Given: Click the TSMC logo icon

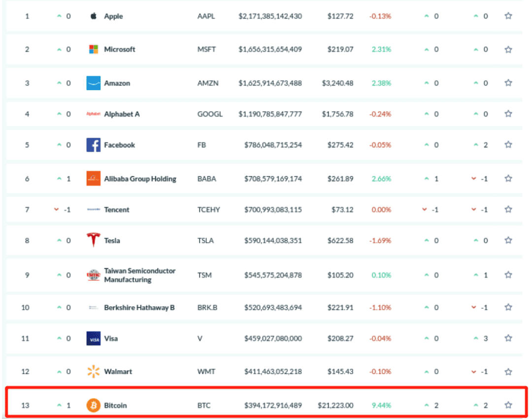Looking at the screenshot, I should (93, 275).
